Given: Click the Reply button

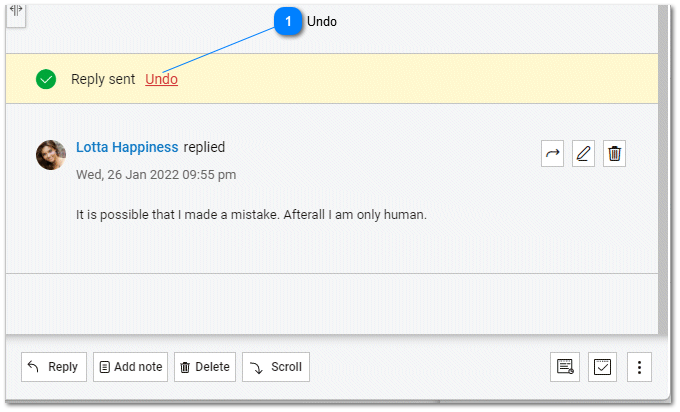Looking at the screenshot, I should click(x=54, y=367).
